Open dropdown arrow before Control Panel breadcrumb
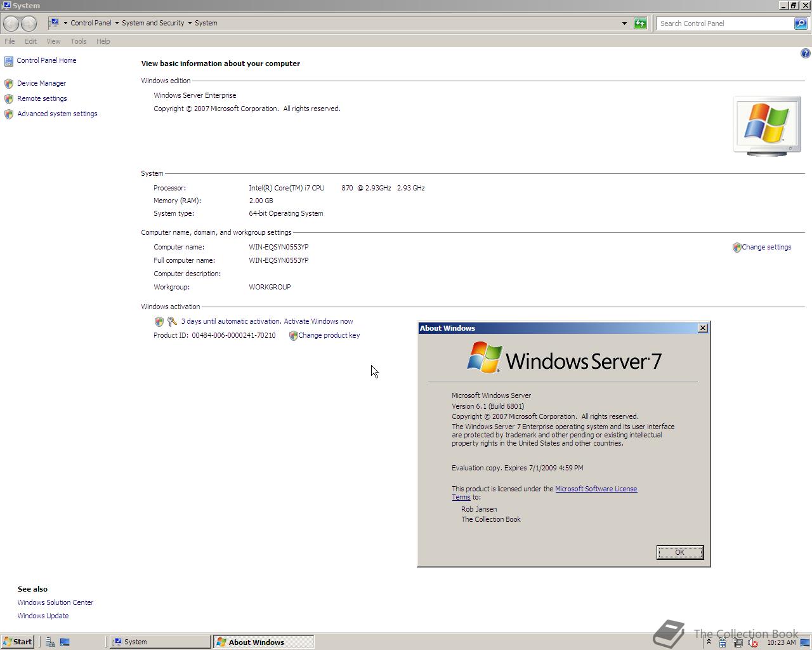 click(x=65, y=23)
